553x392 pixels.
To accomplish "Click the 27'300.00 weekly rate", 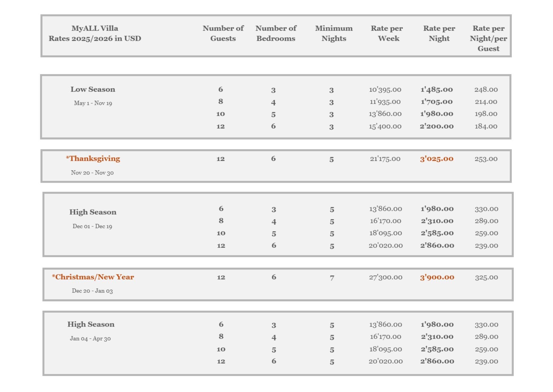I will pos(386,277).
